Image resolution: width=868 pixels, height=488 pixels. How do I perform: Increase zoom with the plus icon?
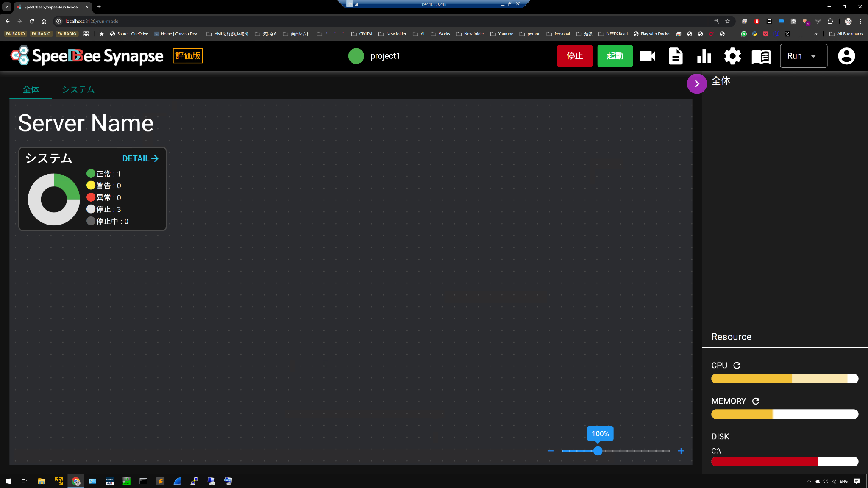pyautogui.click(x=681, y=451)
